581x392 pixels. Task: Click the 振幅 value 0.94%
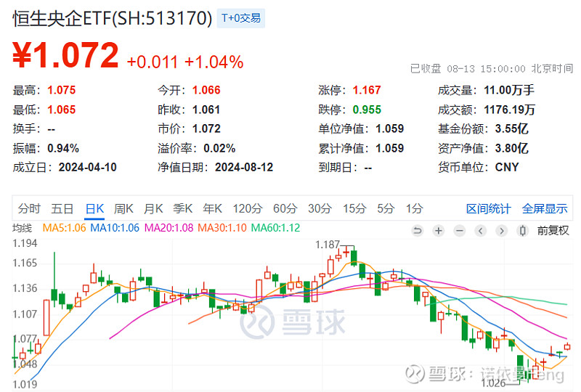coord(63,148)
